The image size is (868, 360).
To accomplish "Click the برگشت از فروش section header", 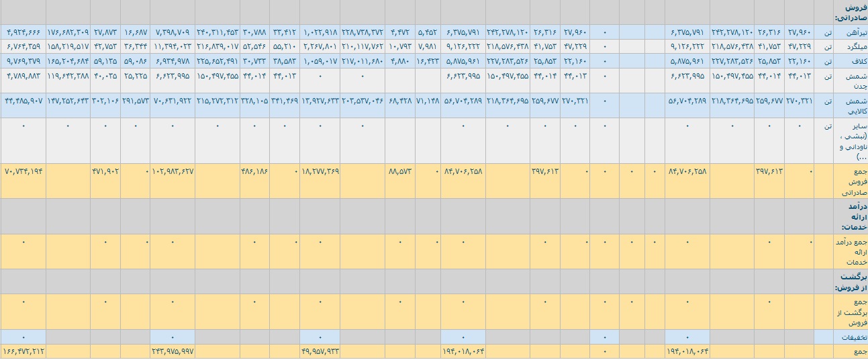I will pyautogui.click(x=851, y=281).
